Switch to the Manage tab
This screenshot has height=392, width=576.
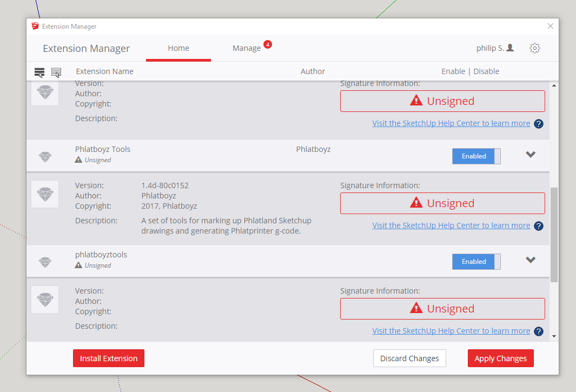pyautogui.click(x=247, y=48)
